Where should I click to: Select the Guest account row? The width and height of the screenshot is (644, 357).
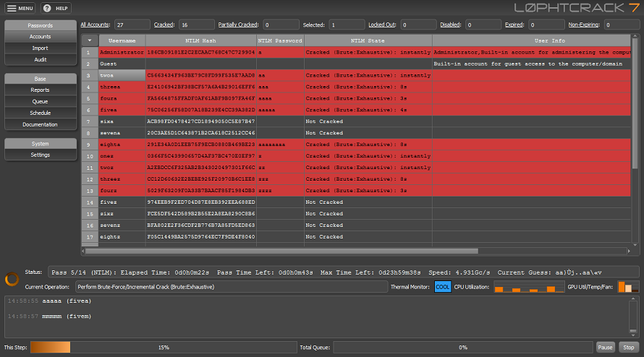point(356,64)
